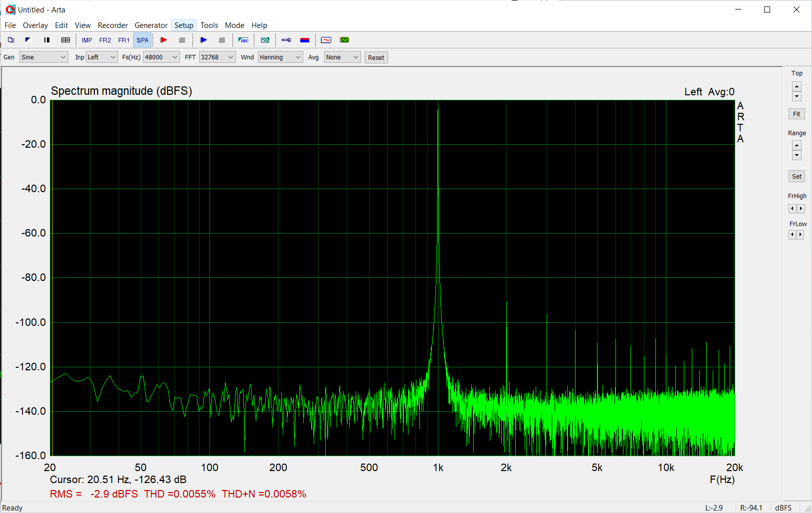Click the Reset averaging button
The height and width of the screenshot is (513, 812).
pos(376,57)
